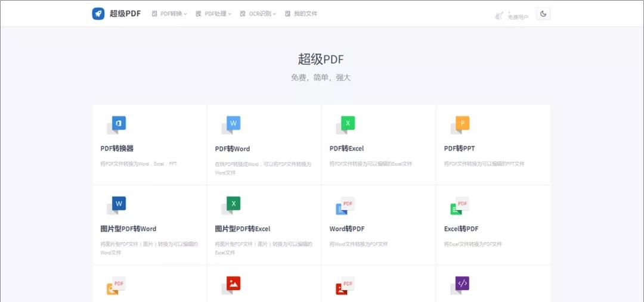Click the large 超级PDF page heading
The height and width of the screenshot is (302, 644).
(321, 60)
